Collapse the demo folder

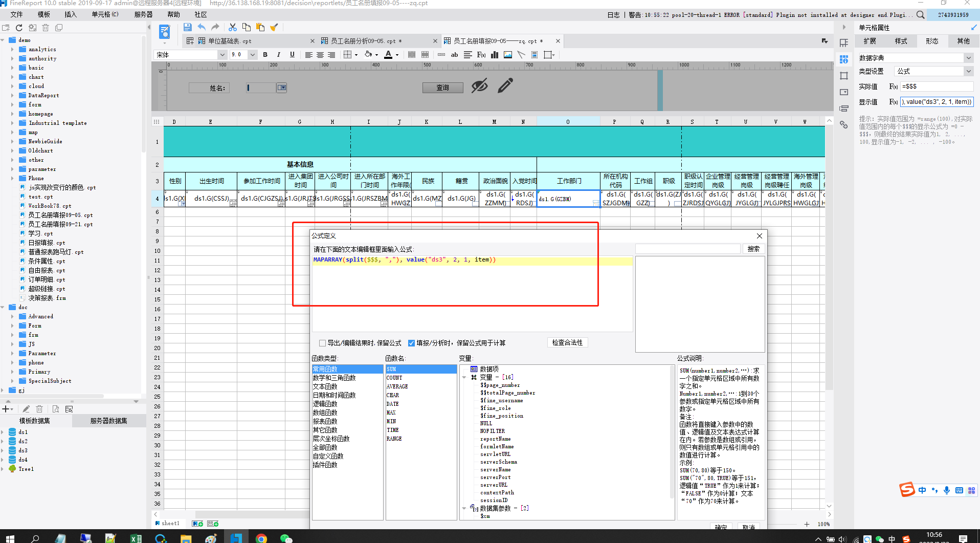[x=3, y=40]
